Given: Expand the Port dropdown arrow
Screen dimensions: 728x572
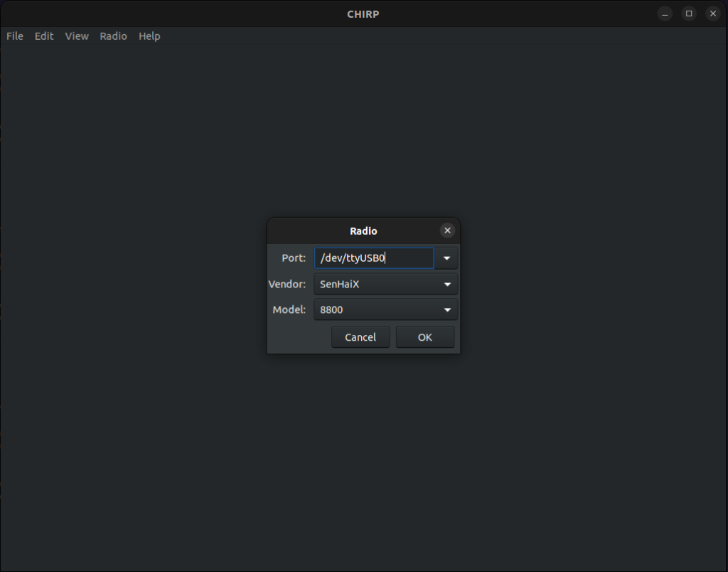Looking at the screenshot, I should pos(446,258).
